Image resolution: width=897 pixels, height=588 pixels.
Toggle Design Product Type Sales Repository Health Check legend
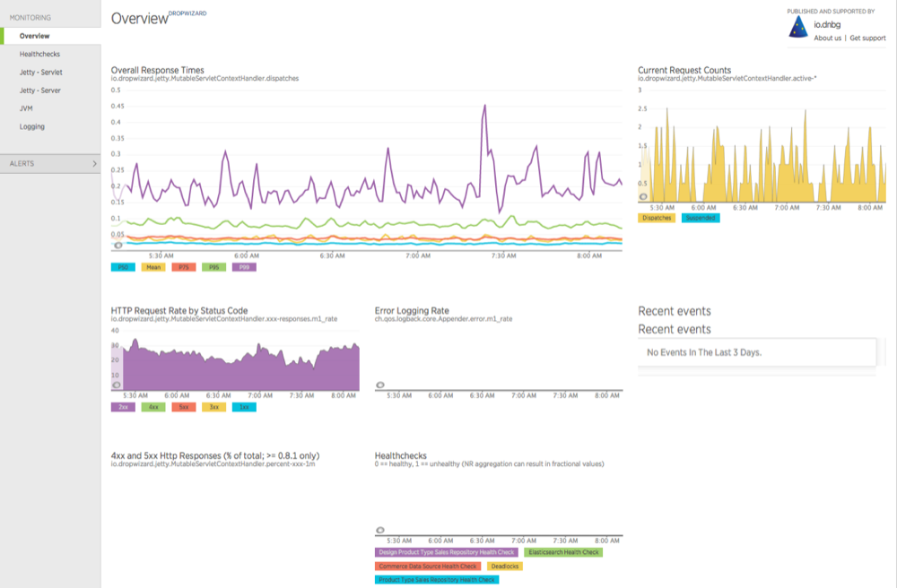point(446,552)
